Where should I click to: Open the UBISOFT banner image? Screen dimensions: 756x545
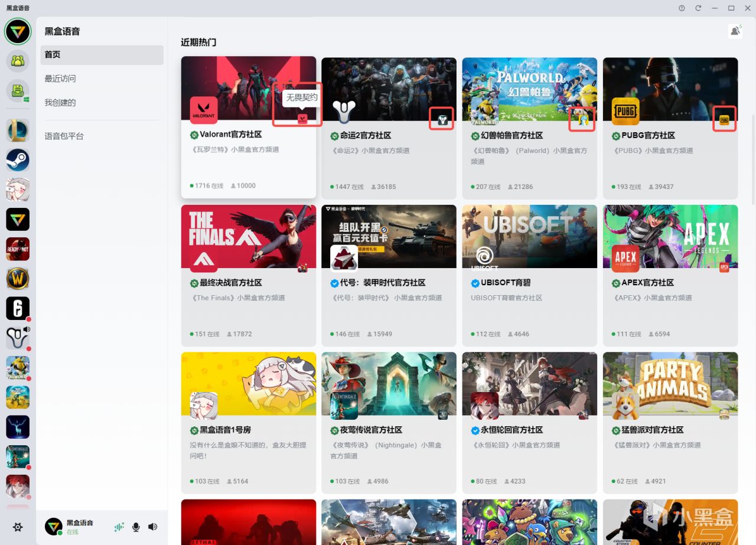click(x=530, y=236)
